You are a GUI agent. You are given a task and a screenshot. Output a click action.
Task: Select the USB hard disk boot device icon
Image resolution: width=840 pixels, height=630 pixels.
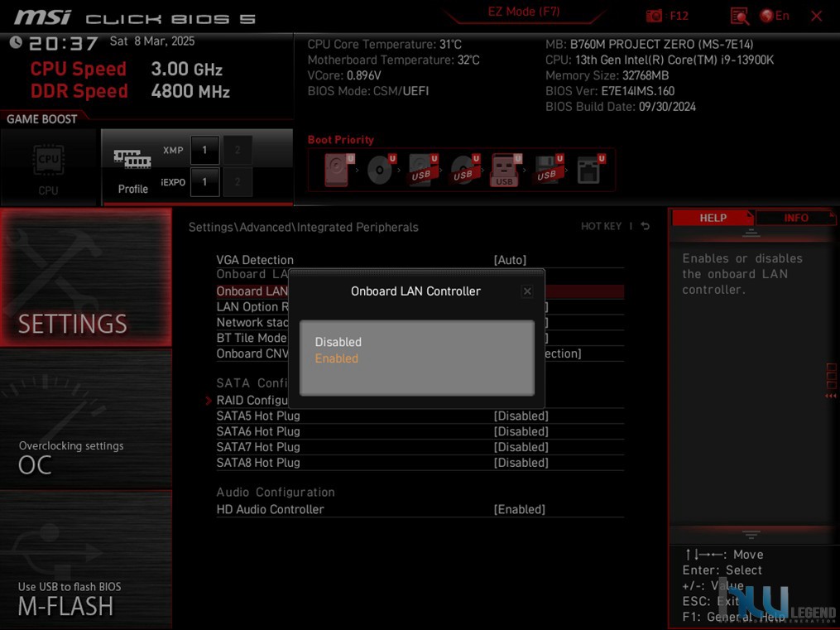423,170
